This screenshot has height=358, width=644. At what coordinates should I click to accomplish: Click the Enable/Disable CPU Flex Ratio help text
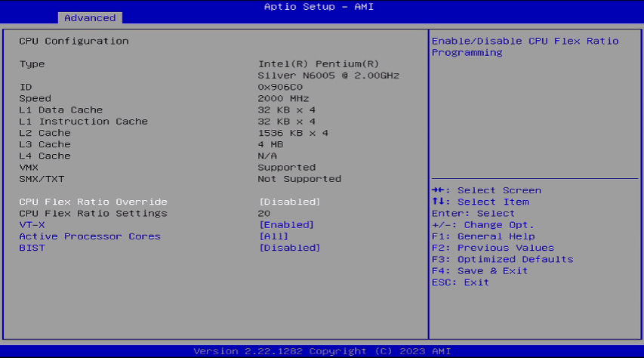[525, 47]
